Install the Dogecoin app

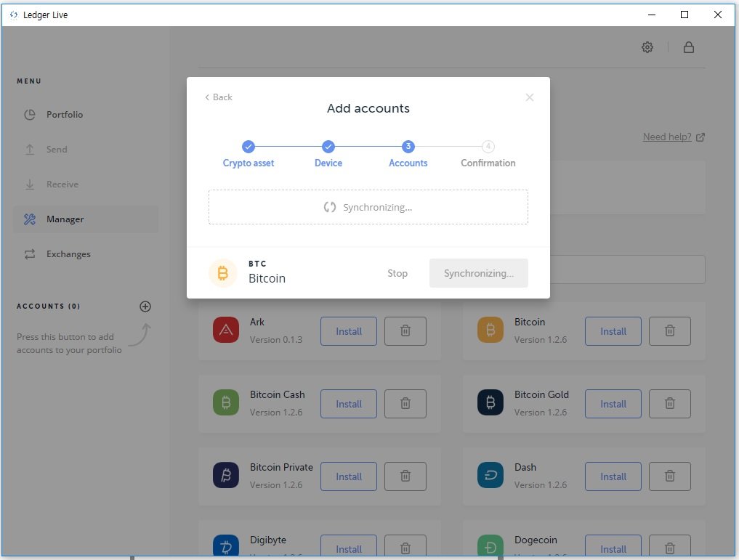[613, 546]
